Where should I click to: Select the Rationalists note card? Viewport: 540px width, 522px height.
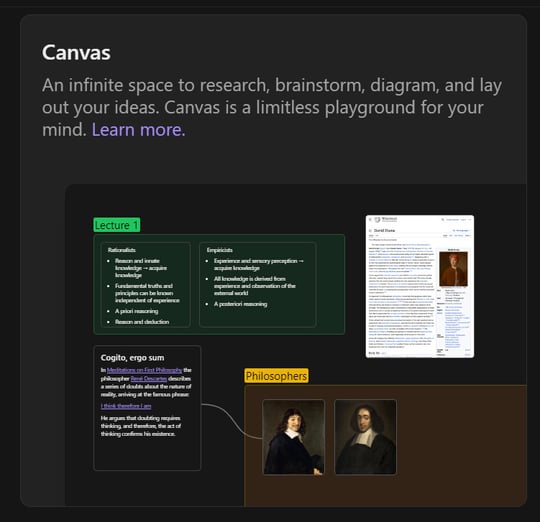point(145,284)
